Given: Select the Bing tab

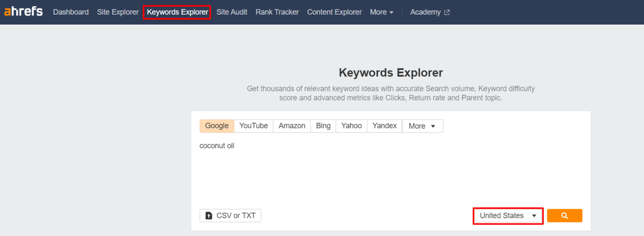Looking at the screenshot, I should 323,126.
